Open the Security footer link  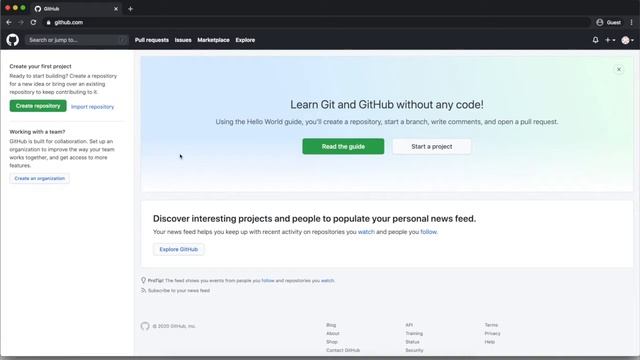tap(414, 350)
